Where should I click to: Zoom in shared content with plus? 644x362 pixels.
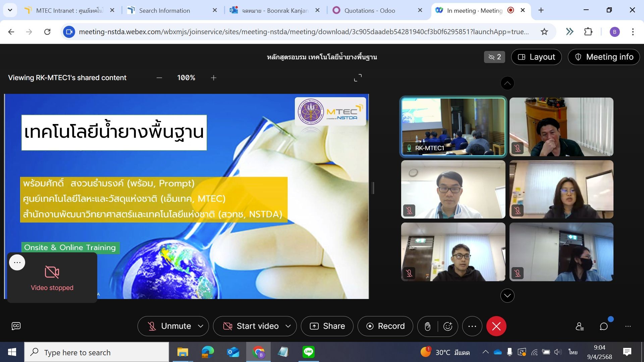tap(214, 78)
